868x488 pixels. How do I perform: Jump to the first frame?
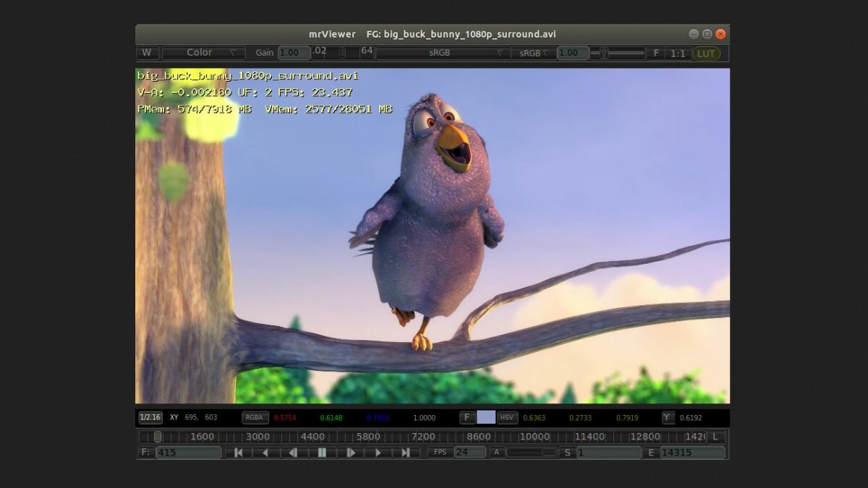click(238, 453)
